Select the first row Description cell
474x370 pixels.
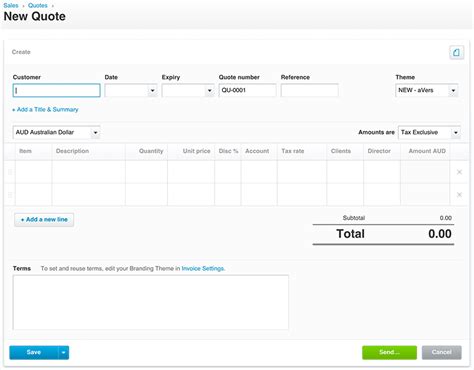pyautogui.click(x=89, y=172)
